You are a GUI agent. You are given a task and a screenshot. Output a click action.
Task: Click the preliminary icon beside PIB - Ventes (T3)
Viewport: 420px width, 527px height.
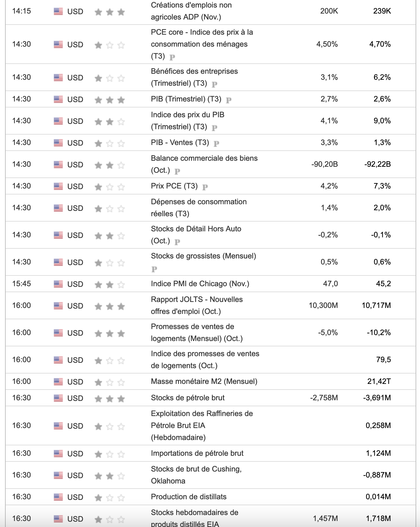point(216,143)
